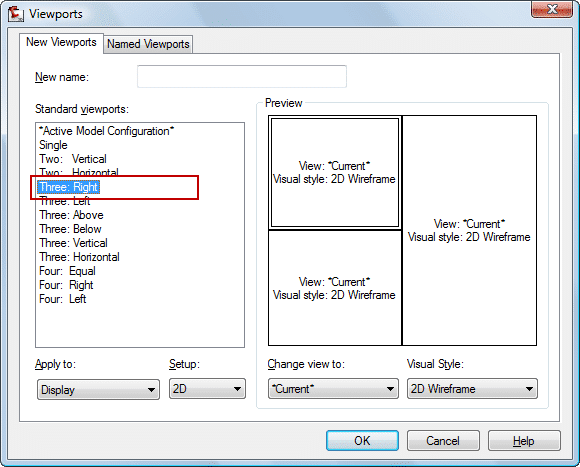Click the Cancel button
580x467 pixels.
pyautogui.click(x=443, y=440)
